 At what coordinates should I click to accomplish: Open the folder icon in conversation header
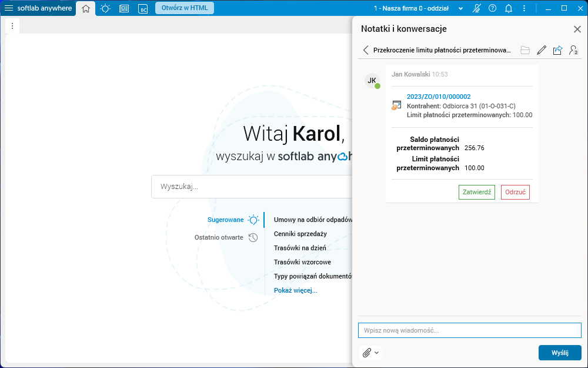tap(525, 50)
